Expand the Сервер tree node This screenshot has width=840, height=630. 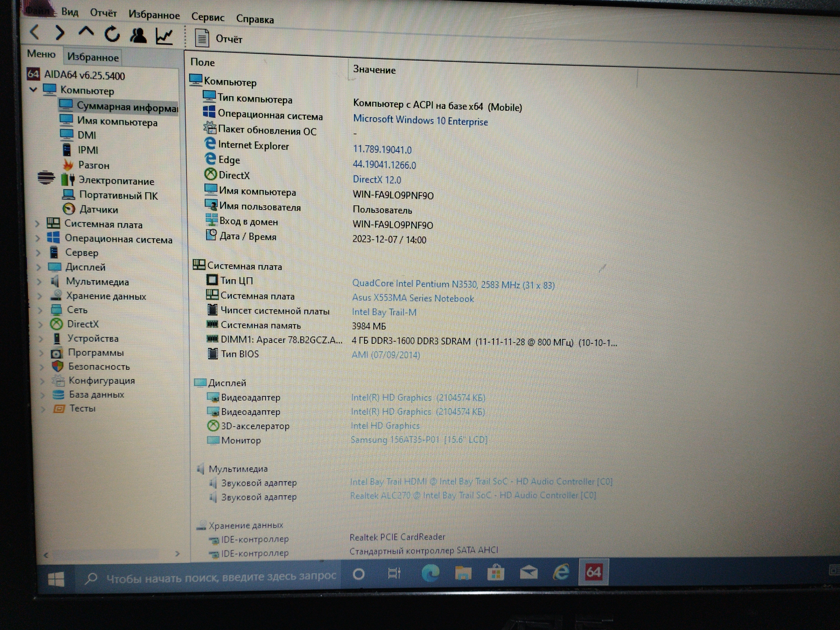[38, 252]
